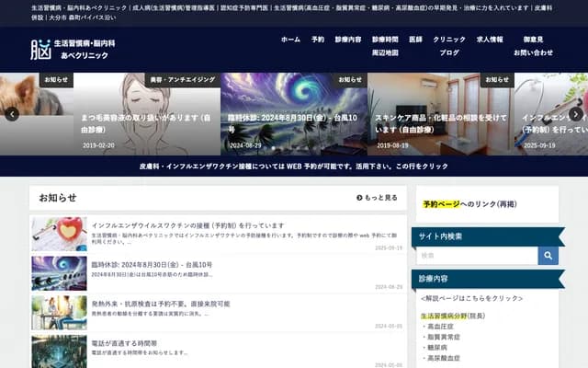Open 御意見 menu item

point(533,40)
